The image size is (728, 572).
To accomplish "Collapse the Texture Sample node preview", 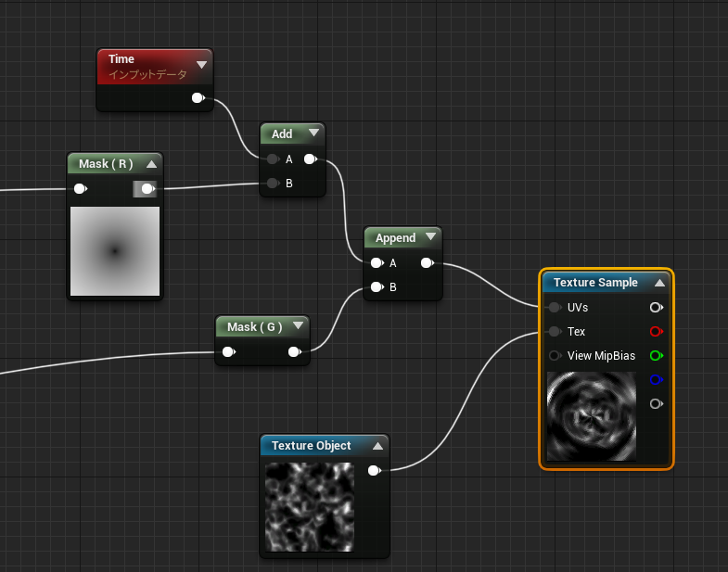I will (x=659, y=283).
